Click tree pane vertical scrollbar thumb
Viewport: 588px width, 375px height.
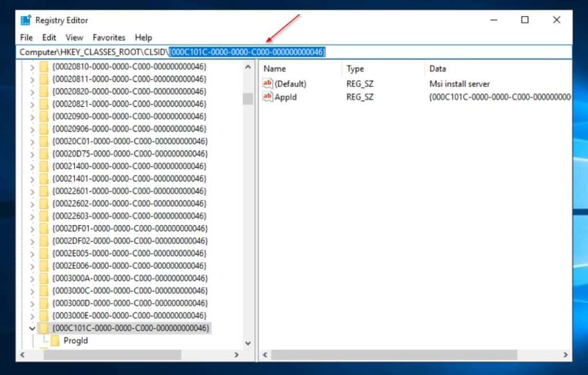[248, 99]
